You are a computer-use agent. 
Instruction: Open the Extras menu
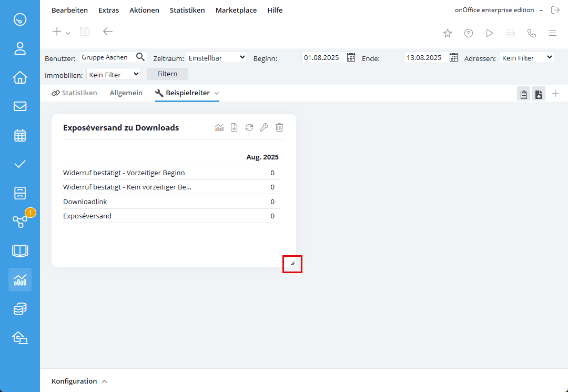pyautogui.click(x=108, y=10)
